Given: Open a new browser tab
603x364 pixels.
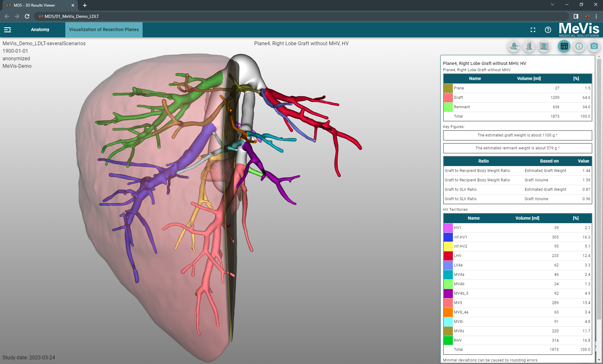Looking at the screenshot, I should [x=85, y=5].
